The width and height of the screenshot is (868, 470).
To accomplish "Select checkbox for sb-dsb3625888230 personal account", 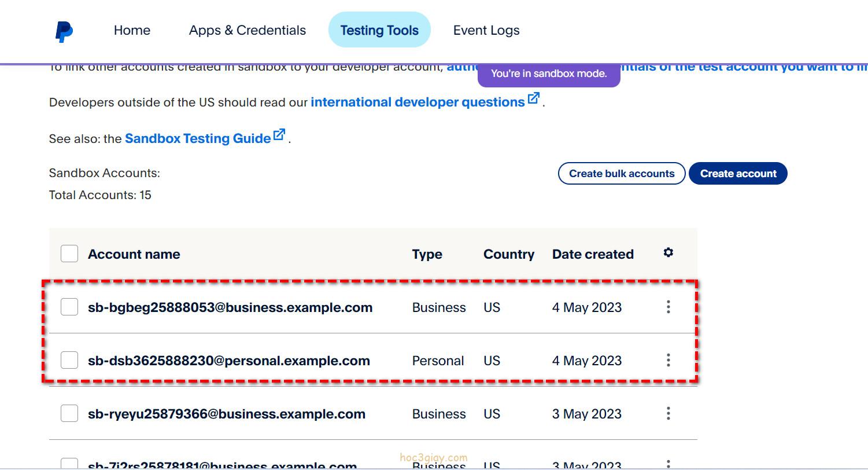I will pos(69,360).
